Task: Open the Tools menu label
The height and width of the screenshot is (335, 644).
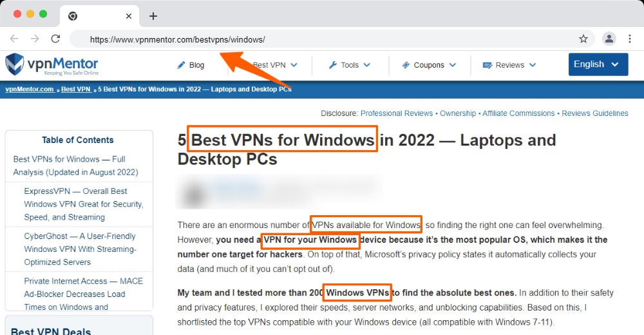Action: [x=350, y=65]
